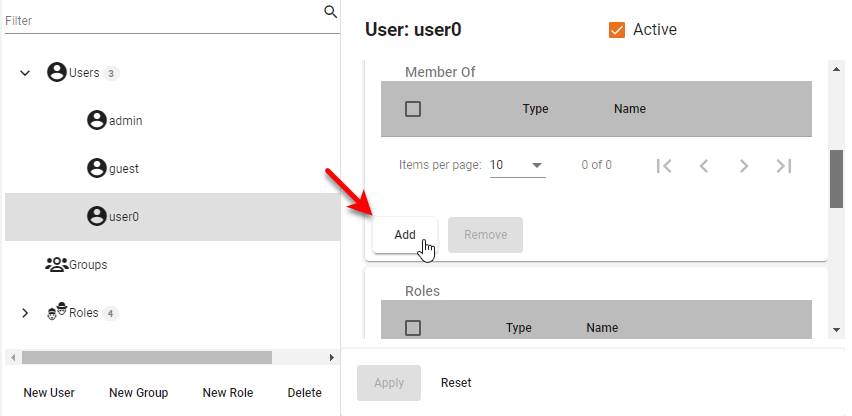Click the user0 avatar icon

click(97, 216)
